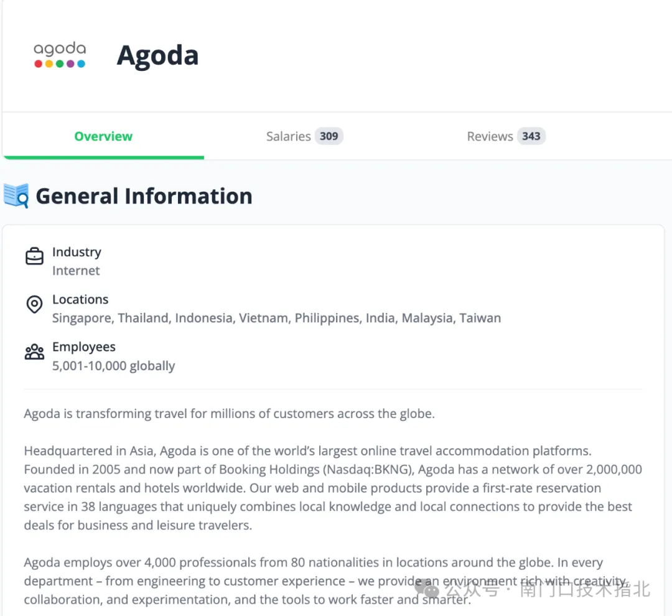
Task: Click the General Information book icon
Action: coord(16,195)
